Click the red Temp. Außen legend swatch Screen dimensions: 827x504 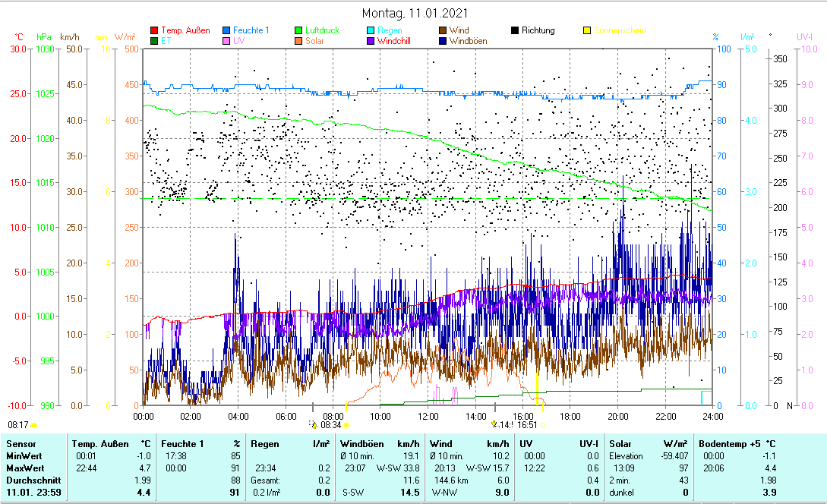[154, 30]
